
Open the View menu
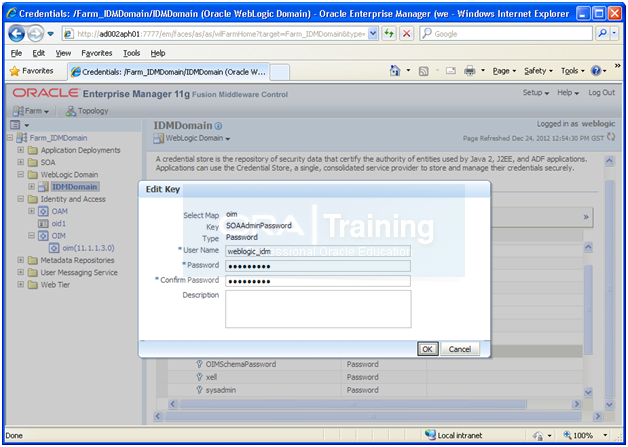pos(63,53)
